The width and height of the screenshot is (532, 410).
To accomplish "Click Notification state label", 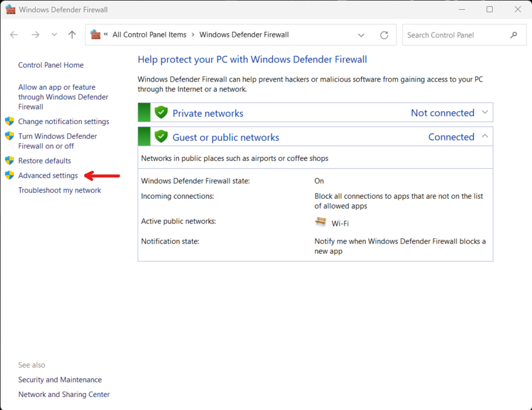I will pyautogui.click(x=170, y=241).
